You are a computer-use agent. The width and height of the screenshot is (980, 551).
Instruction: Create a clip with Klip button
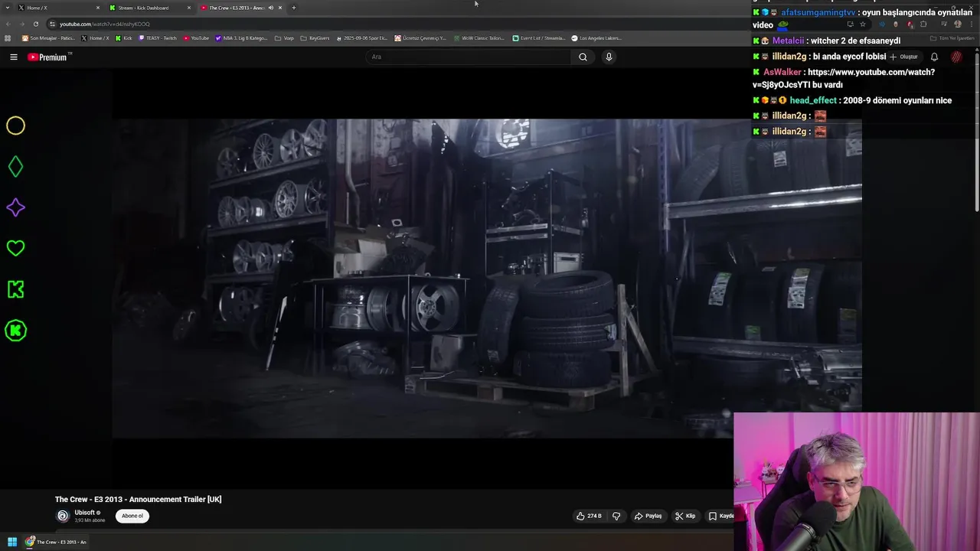(x=685, y=516)
